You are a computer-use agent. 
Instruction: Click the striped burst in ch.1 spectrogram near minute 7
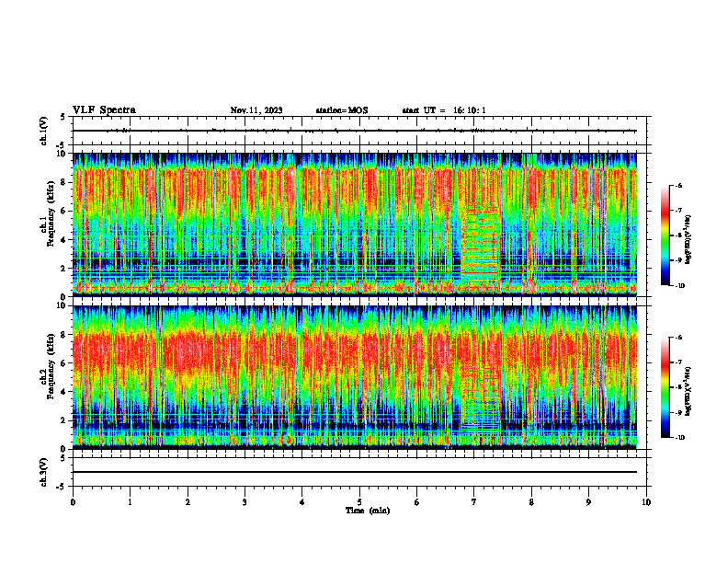[x=482, y=248]
